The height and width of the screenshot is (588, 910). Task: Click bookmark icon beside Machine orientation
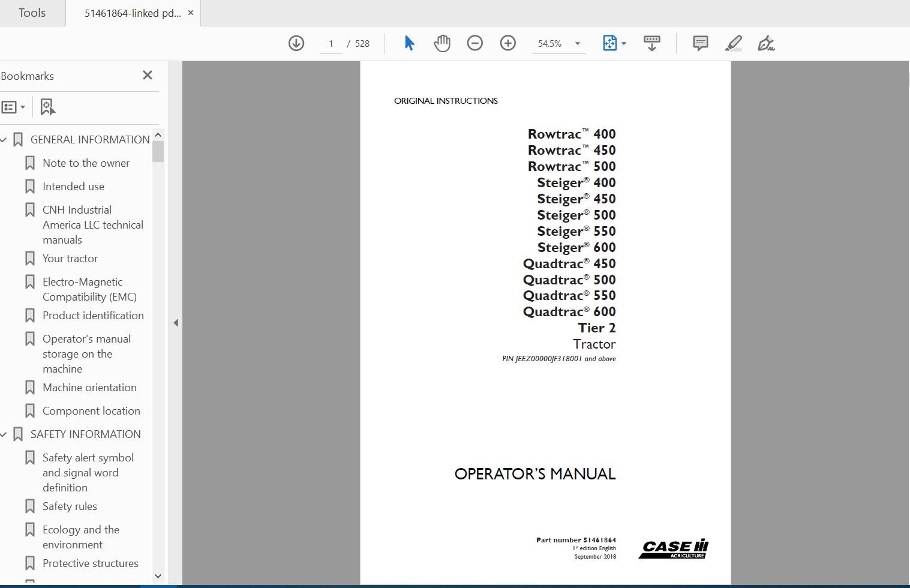point(30,388)
